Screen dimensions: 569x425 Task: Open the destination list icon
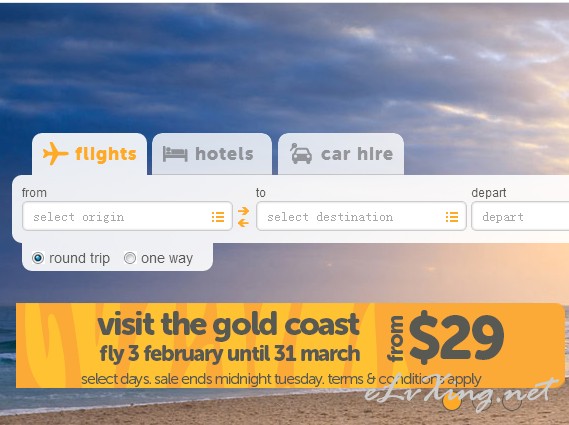click(x=452, y=217)
